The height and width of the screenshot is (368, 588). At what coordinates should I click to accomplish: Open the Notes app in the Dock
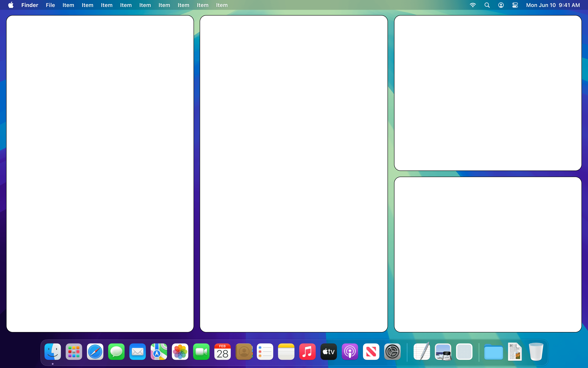tap(286, 351)
